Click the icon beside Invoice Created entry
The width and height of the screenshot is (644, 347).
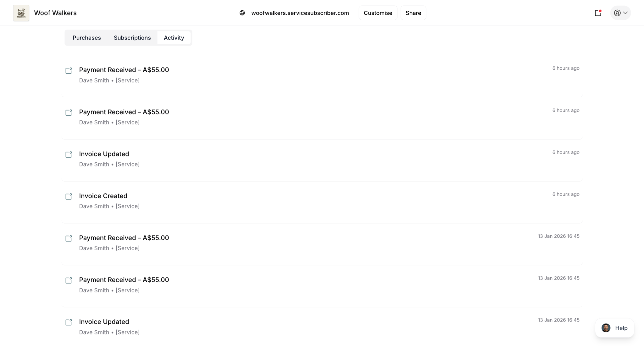(x=69, y=197)
